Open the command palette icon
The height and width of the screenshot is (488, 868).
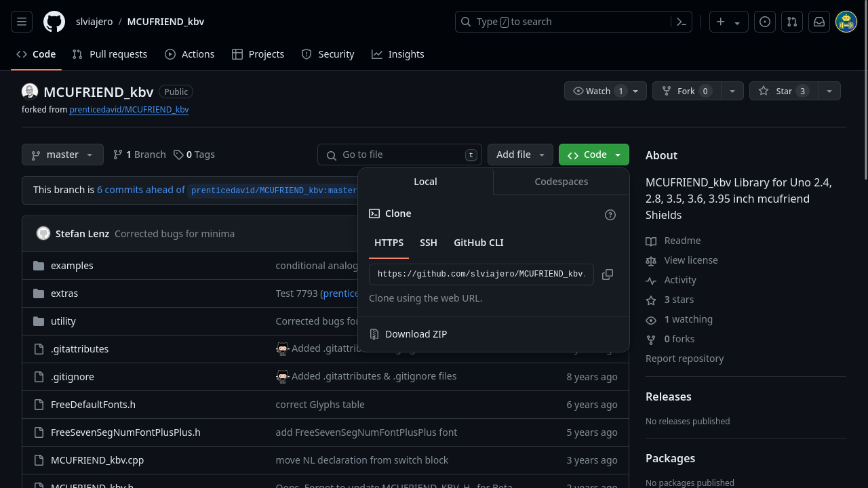tap(682, 22)
